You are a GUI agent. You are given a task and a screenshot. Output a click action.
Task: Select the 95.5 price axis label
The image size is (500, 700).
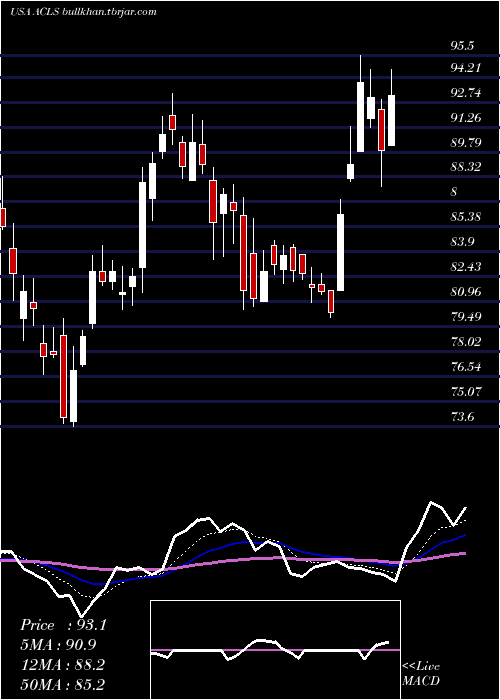(x=462, y=46)
